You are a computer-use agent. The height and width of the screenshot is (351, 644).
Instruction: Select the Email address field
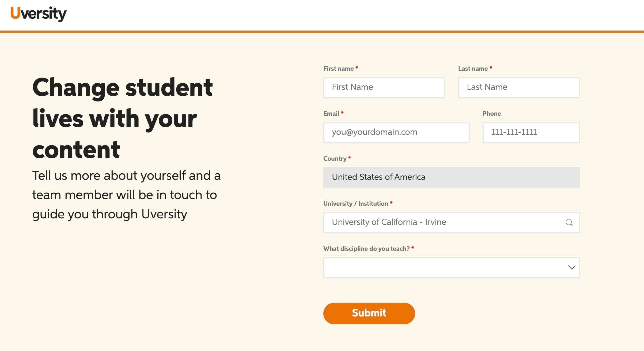click(x=396, y=132)
